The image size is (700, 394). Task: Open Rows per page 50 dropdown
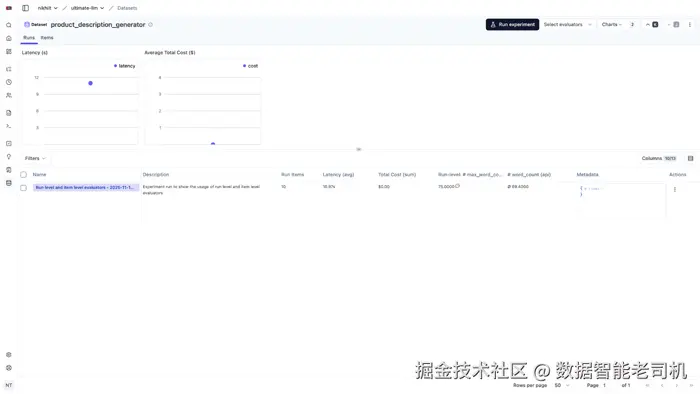pyautogui.click(x=562, y=385)
